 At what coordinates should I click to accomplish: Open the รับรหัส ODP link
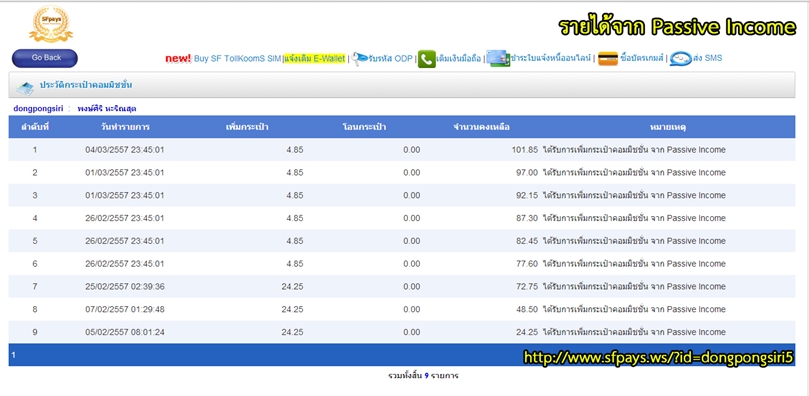tap(390, 58)
